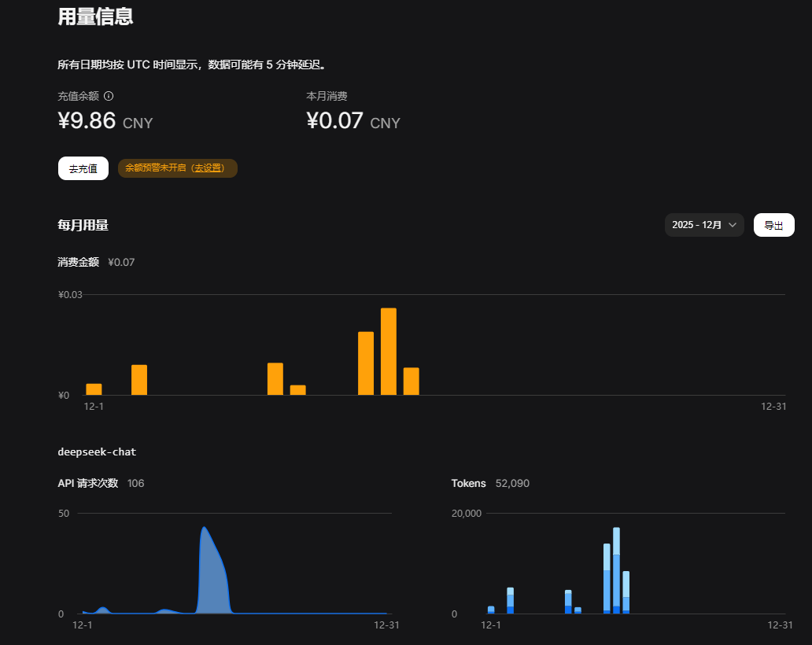812x645 pixels.
Task: Click the last orange bar in spending chart
Action: click(x=411, y=381)
